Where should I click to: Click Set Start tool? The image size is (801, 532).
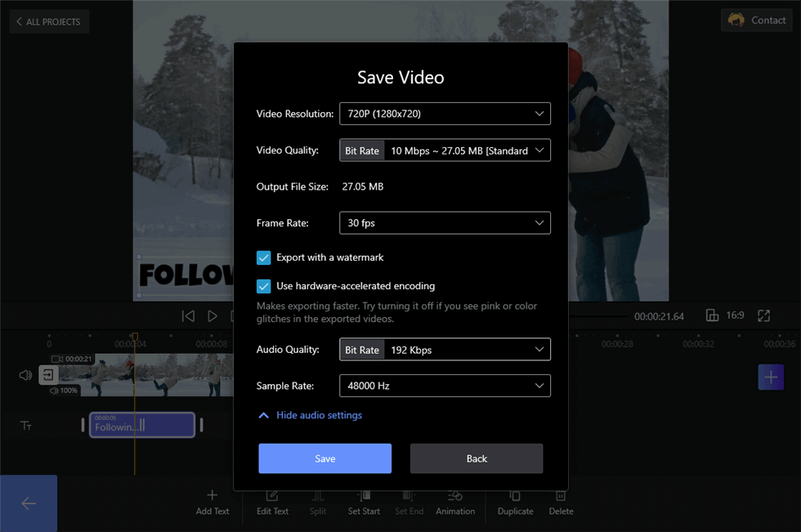(x=364, y=503)
